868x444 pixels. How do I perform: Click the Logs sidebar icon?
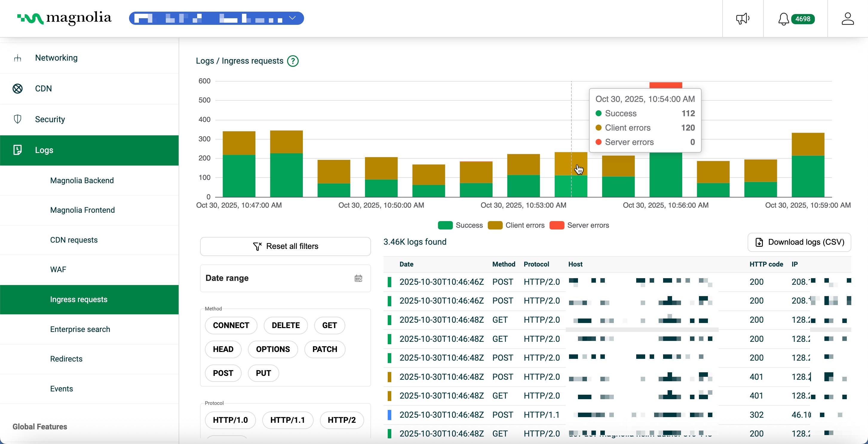(x=18, y=150)
